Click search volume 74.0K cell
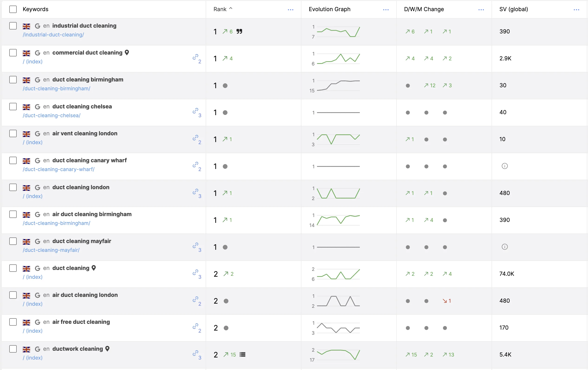This screenshot has width=588, height=370. 507,274
